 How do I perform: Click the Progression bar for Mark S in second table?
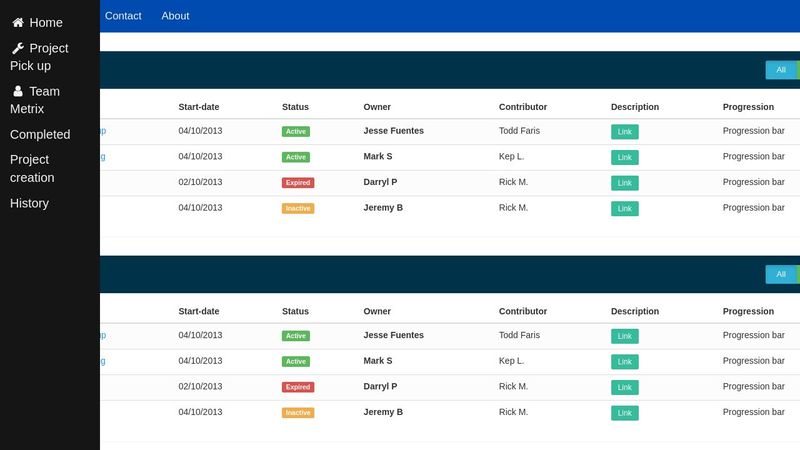(x=753, y=361)
